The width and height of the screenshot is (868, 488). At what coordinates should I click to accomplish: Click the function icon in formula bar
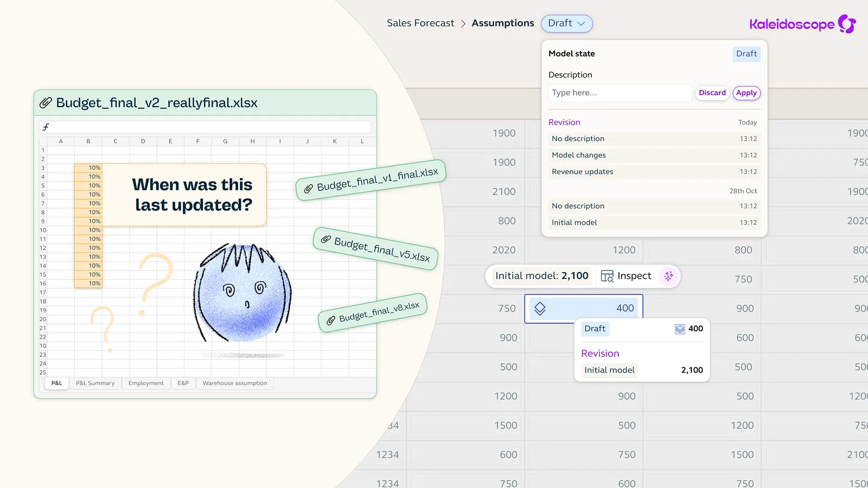point(46,127)
